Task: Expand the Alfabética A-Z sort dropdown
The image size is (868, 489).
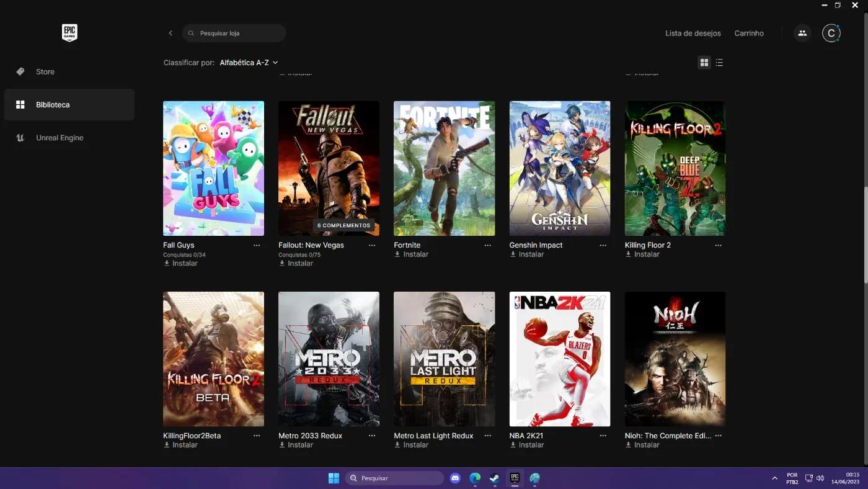Action: point(249,63)
